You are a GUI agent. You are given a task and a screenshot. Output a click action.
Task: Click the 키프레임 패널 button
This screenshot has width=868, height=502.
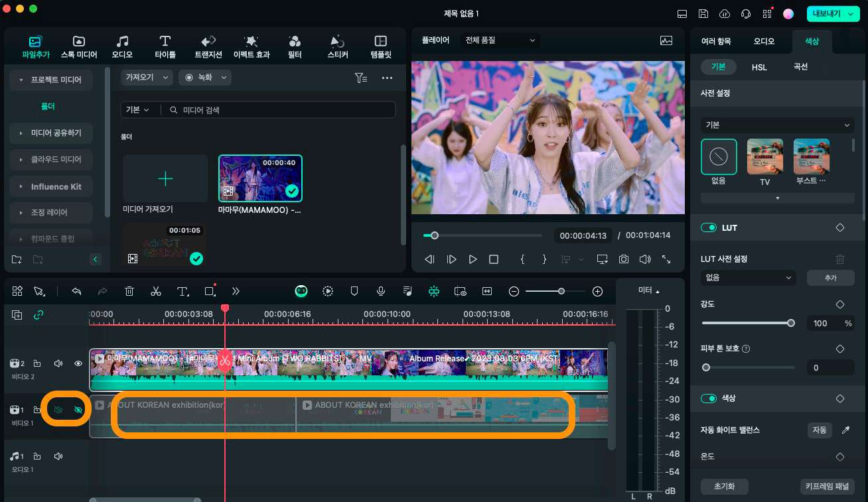point(827,486)
